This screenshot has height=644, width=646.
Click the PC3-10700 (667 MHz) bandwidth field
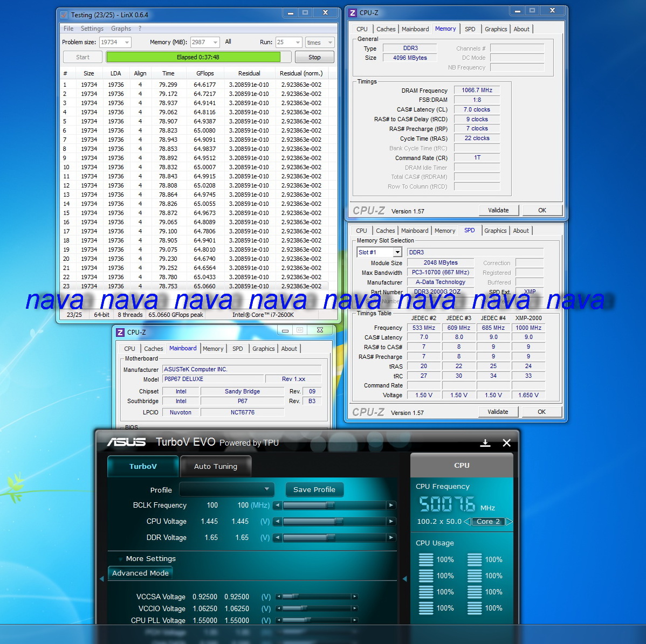click(441, 273)
